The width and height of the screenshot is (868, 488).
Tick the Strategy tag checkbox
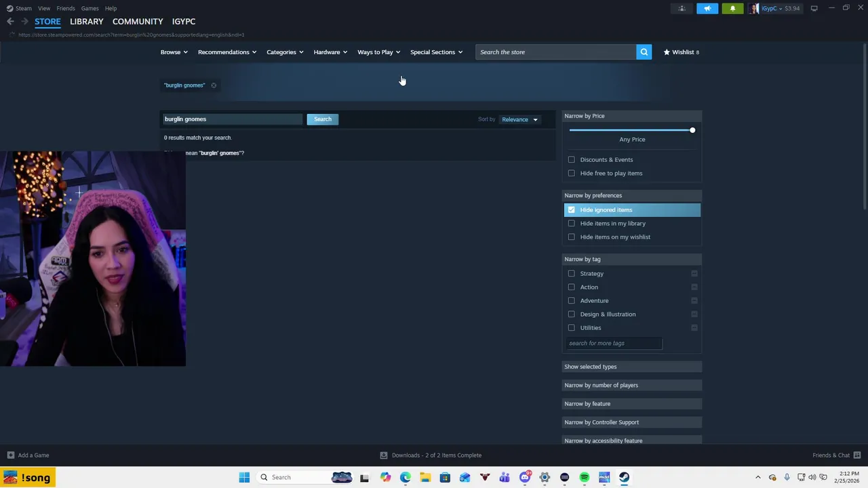[572, 274]
